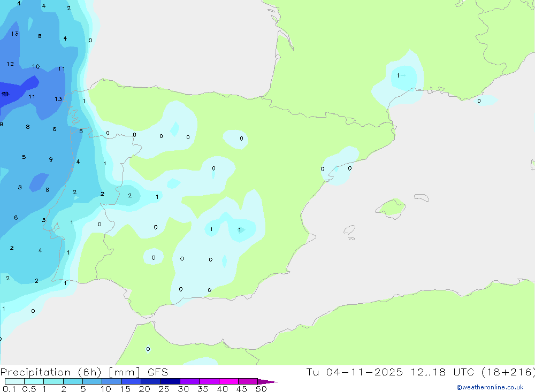The image size is (535, 392).
Task: Click the "12" precipitation value over the Atlantic
Action: pyautogui.click(x=10, y=64)
